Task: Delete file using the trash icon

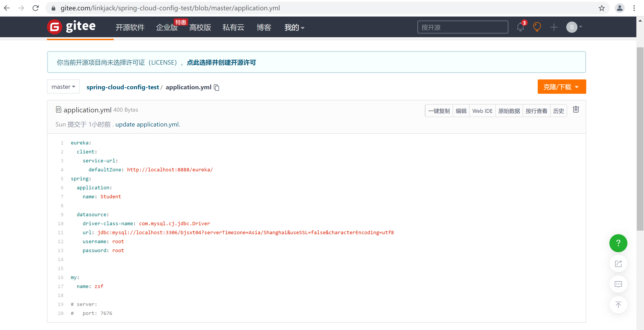Action: pos(576,109)
